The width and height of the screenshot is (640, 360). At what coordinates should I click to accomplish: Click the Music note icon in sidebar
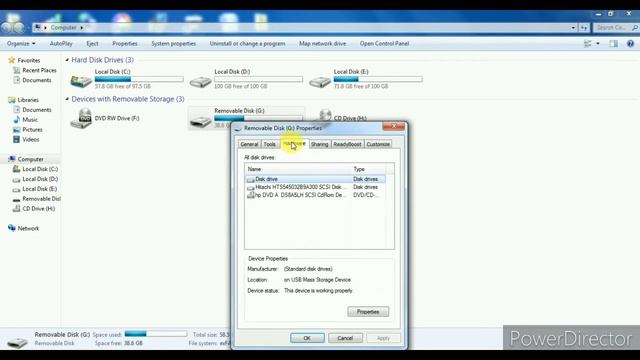pos(17,120)
